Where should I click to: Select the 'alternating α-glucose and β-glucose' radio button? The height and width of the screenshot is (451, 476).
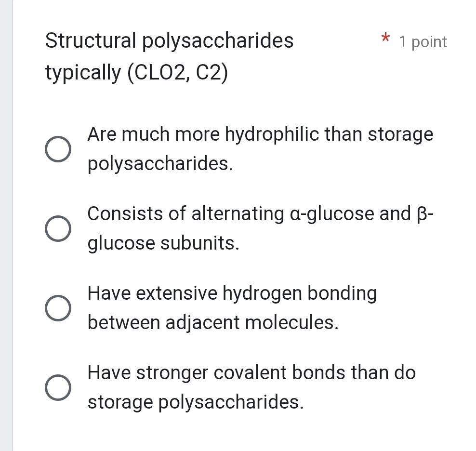click(x=59, y=228)
